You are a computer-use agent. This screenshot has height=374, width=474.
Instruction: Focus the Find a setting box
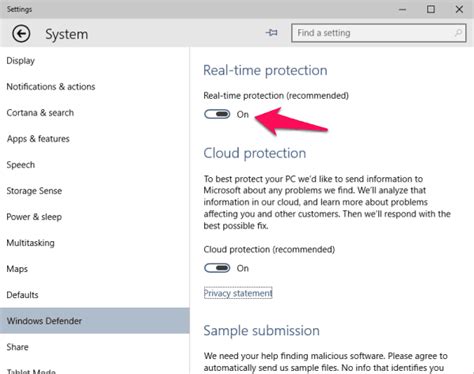pyautogui.click(x=379, y=33)
